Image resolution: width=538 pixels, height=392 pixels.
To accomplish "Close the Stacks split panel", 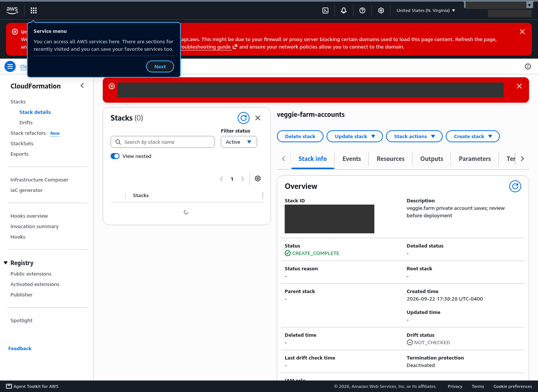I will (258, 118).
